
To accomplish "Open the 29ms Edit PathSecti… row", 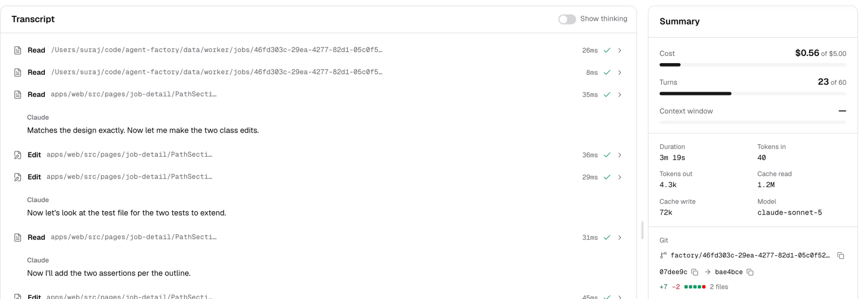I will tap(318, 177).
